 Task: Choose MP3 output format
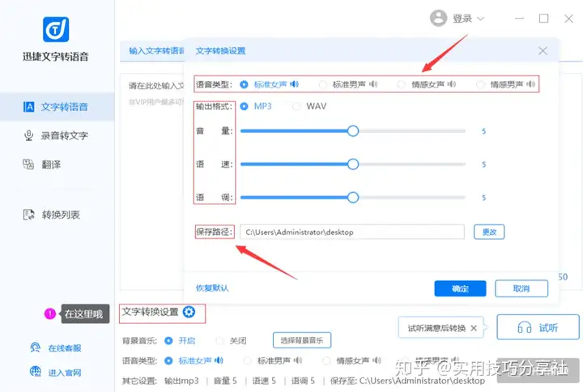point(244,106)
